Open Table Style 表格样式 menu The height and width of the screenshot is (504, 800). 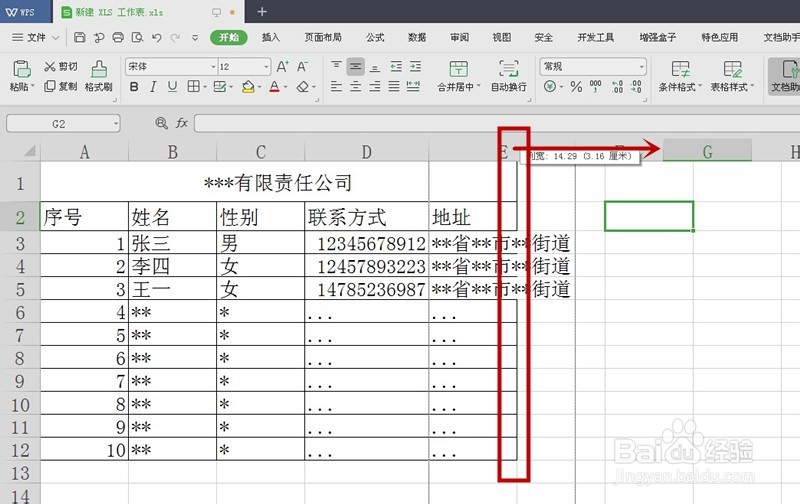(732, 76)
